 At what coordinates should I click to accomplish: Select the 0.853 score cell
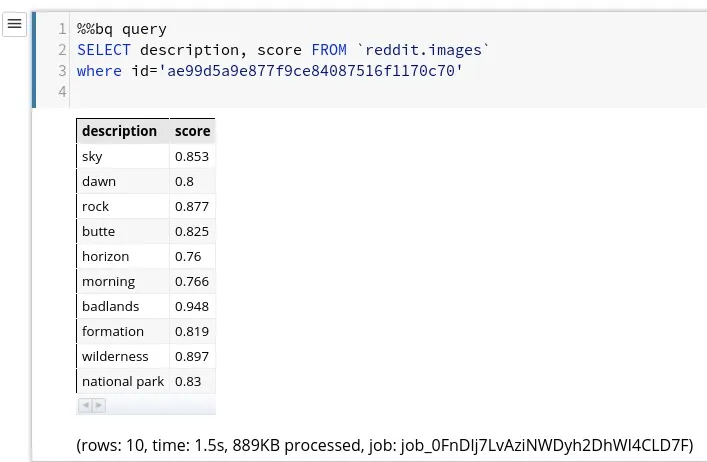pyautogui.click(x=192, y=156)
